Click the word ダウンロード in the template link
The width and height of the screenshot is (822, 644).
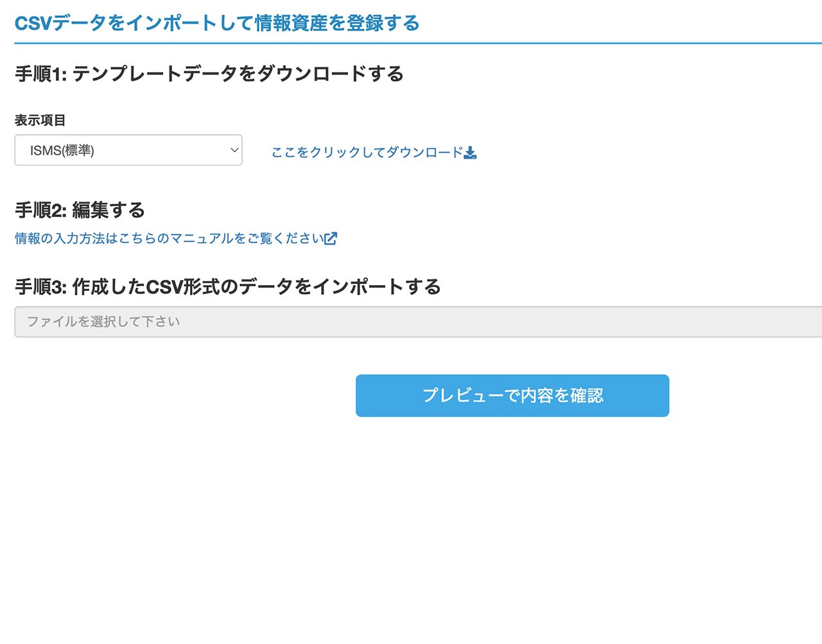point(424,152)
